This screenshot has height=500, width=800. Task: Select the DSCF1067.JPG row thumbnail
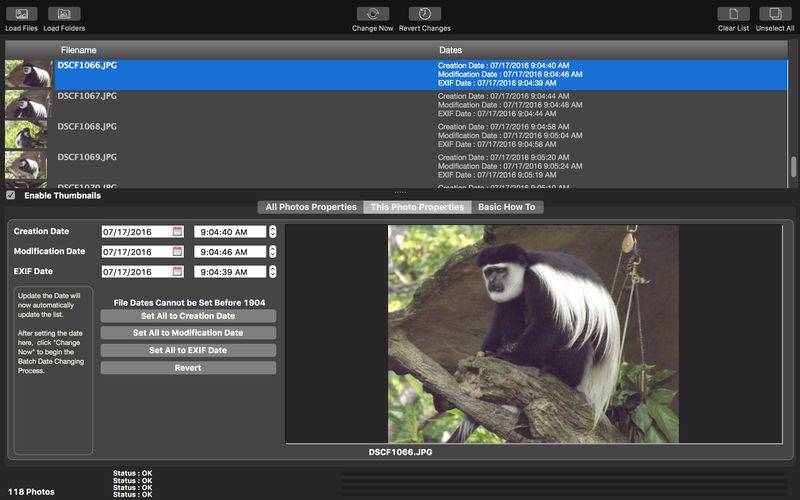coord(28,105)
